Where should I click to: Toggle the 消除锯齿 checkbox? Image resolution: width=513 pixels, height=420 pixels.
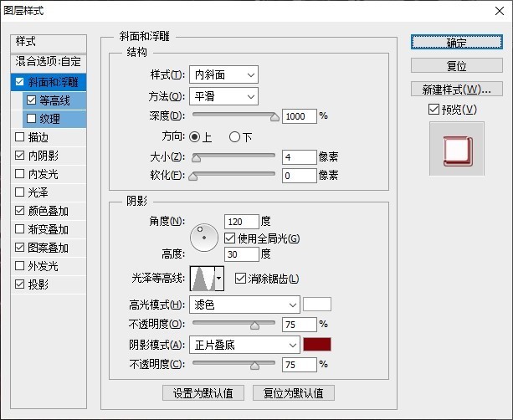coord(241,279)
